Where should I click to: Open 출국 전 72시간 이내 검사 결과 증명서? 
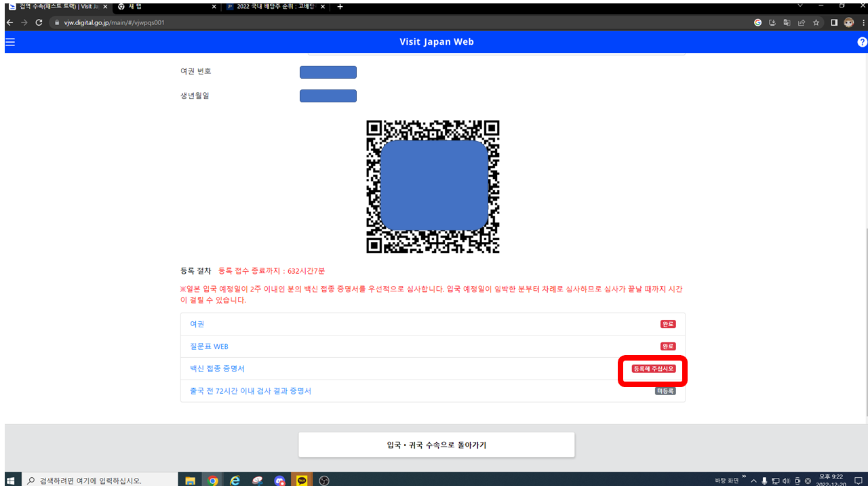point(433,391)
